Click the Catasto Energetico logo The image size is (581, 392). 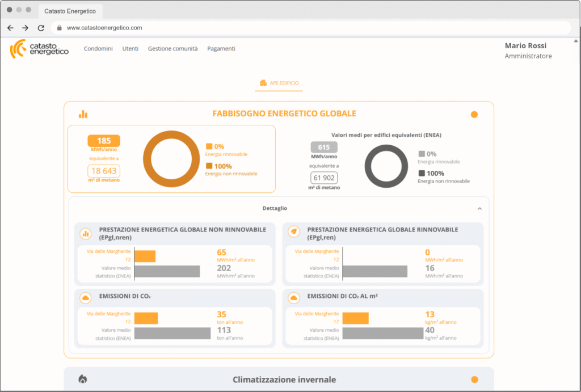tap(39, 49)
